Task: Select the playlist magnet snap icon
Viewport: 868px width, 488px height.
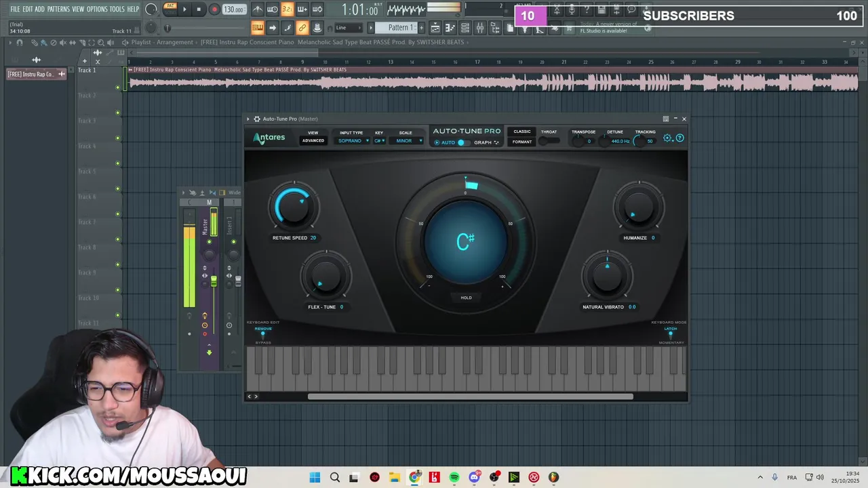Action: coord(20,43)
